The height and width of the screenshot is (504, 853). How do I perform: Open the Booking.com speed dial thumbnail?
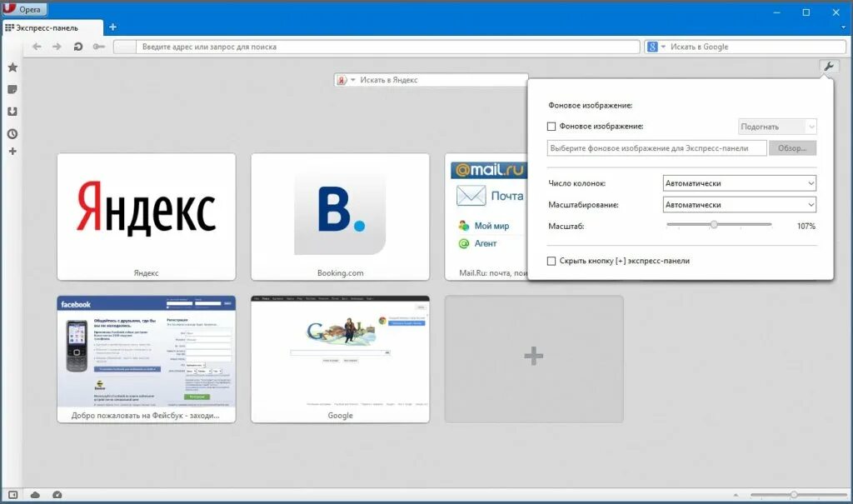click(340, 217)
